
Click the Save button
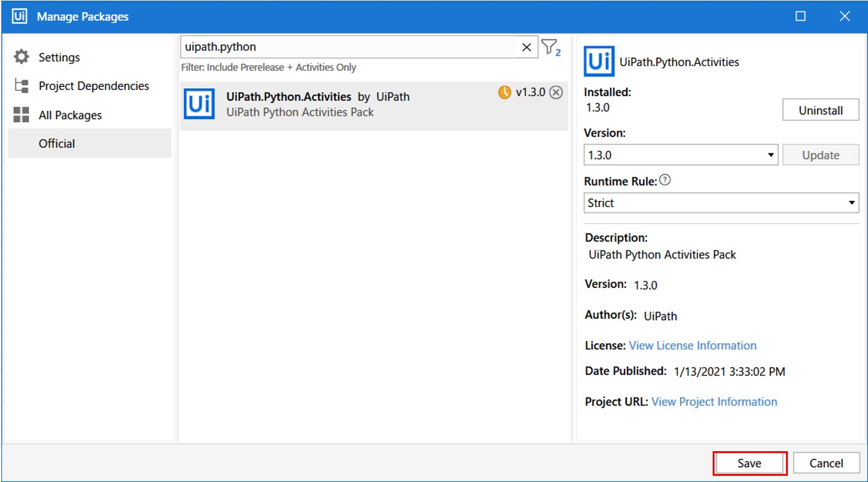(x=750, y=462)
